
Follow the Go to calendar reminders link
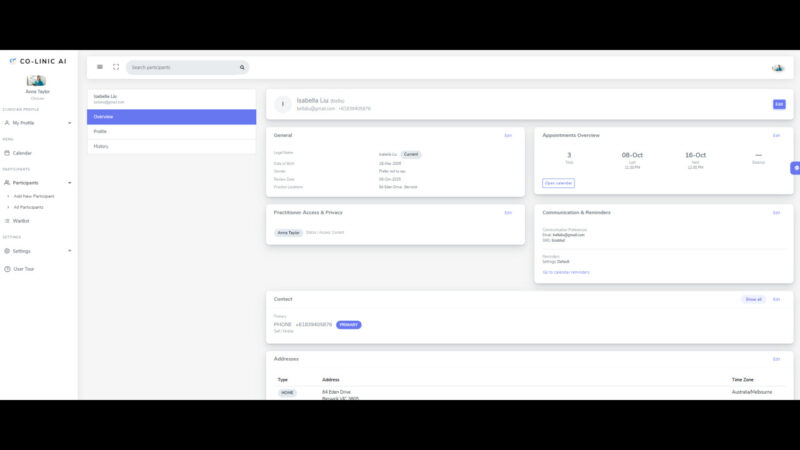[566, 272]
